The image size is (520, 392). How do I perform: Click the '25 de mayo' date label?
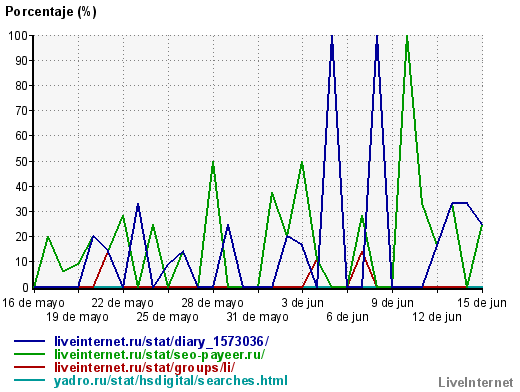168,317
